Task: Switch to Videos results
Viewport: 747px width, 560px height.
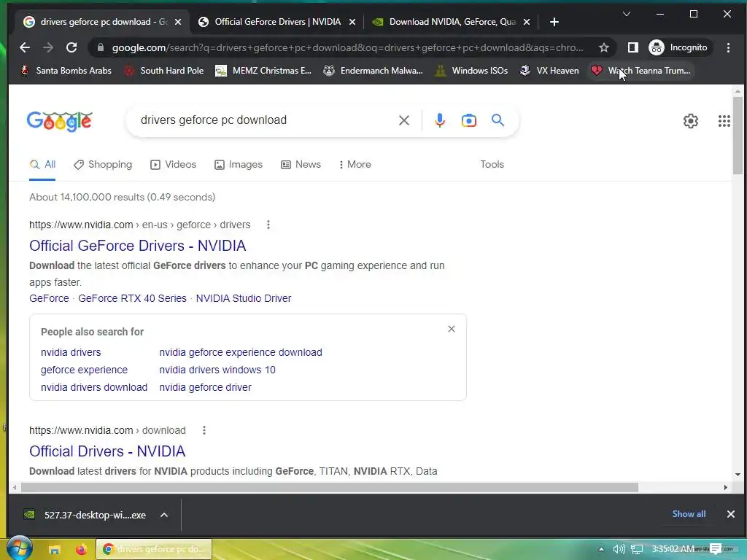Action: pos(173,165)
